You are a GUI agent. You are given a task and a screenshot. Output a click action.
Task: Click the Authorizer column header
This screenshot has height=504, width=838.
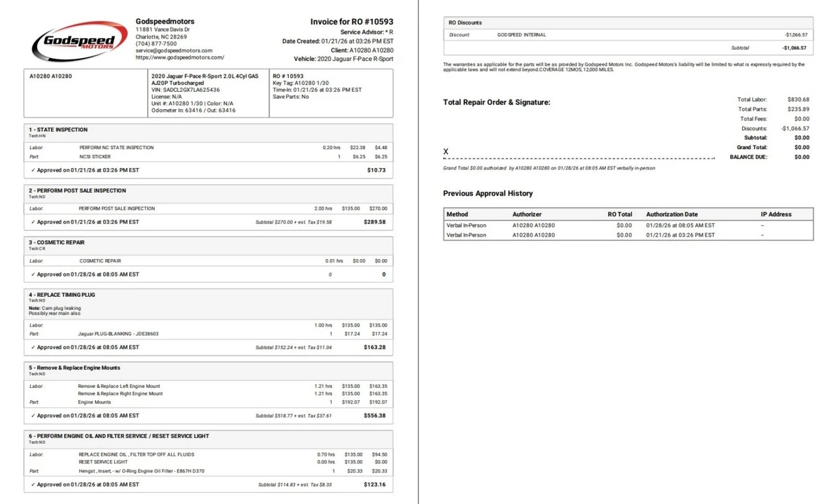click(527, 215)
